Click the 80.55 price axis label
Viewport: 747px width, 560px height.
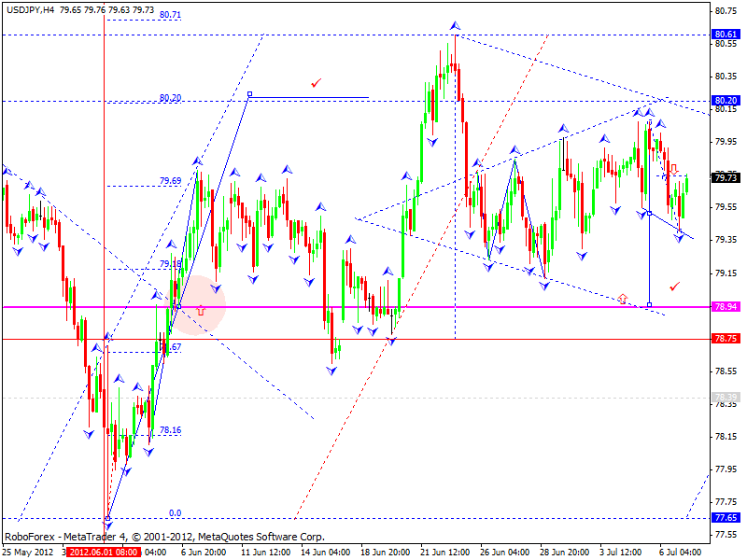[726, 43]
